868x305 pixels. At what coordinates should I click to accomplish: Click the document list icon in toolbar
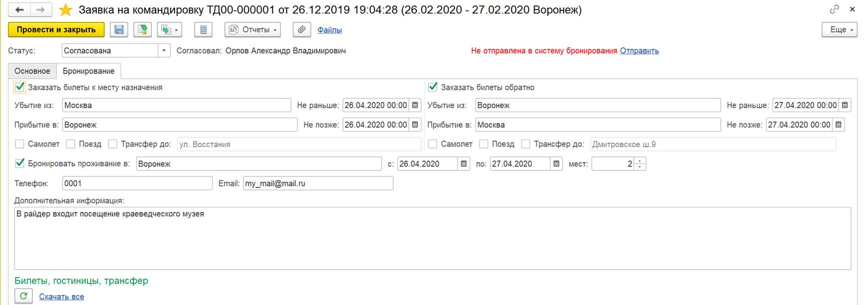coord(203,30)
